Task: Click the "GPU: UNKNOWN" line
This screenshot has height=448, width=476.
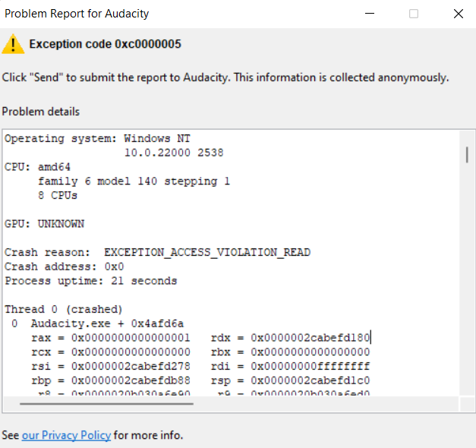Action: pyautogui.click(x=44, y=224)
